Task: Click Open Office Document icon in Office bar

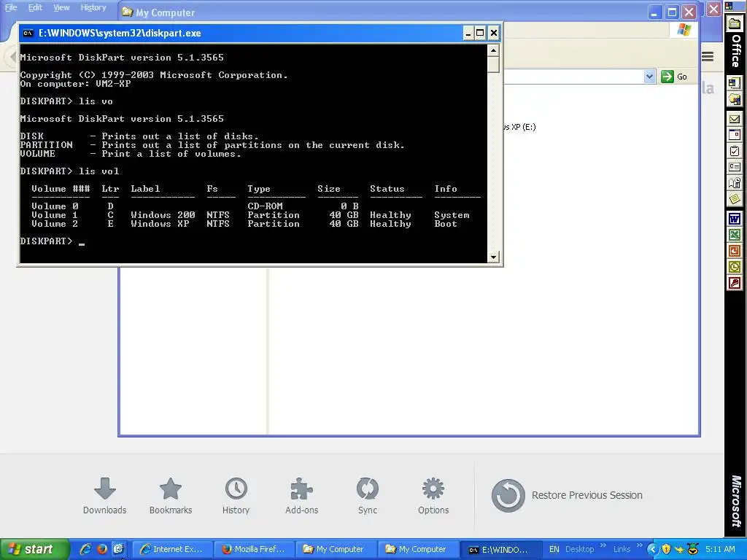Action: point(734,99)
